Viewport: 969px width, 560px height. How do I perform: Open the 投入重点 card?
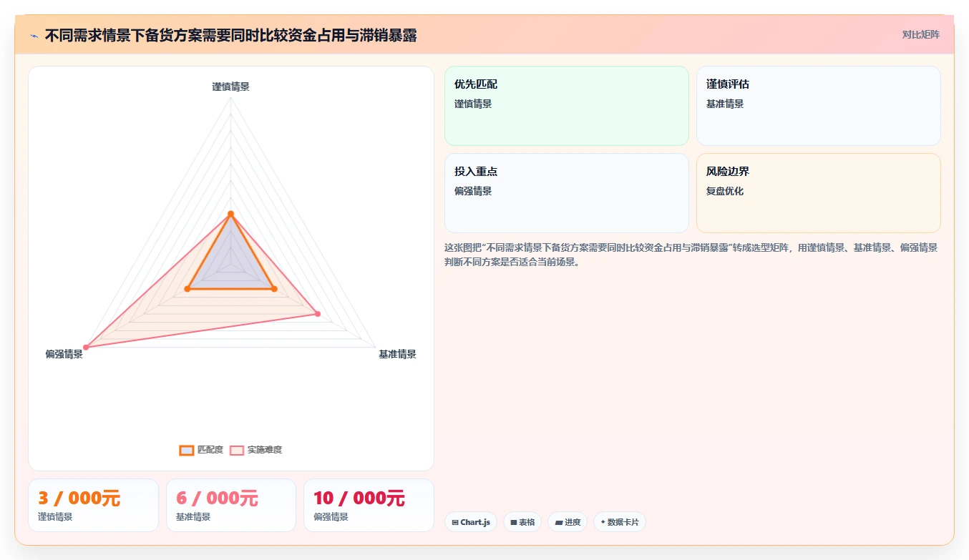click(x=567, y=193)
